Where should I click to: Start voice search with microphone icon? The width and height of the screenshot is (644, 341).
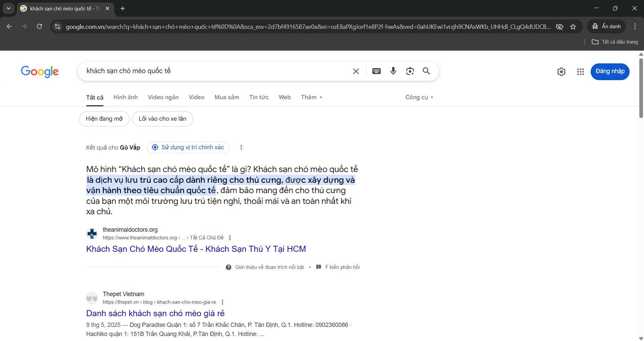[393, 71]
